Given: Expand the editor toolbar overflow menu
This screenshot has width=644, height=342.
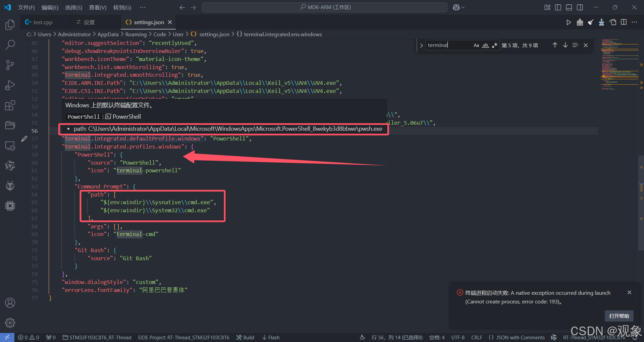Looking at the screenshot, I should [635, 22].
